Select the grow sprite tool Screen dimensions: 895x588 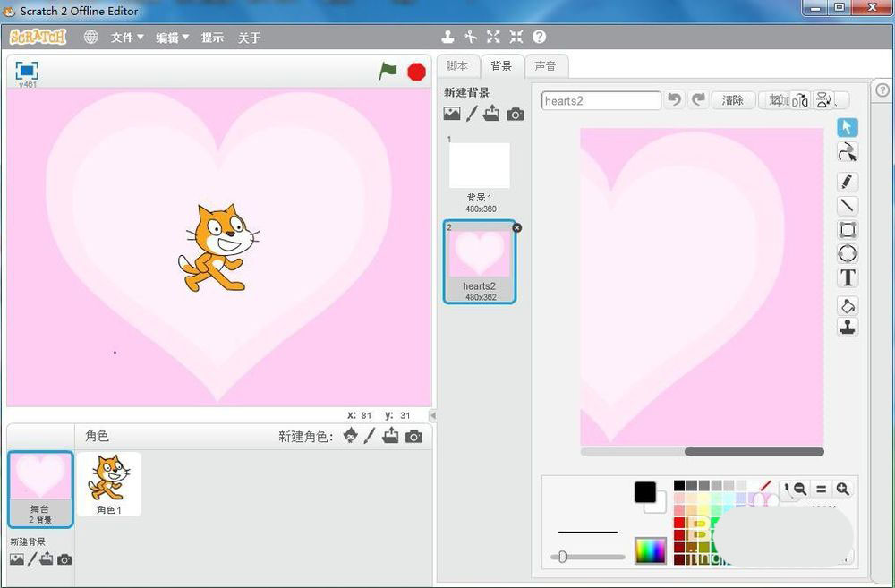(493, 37)
